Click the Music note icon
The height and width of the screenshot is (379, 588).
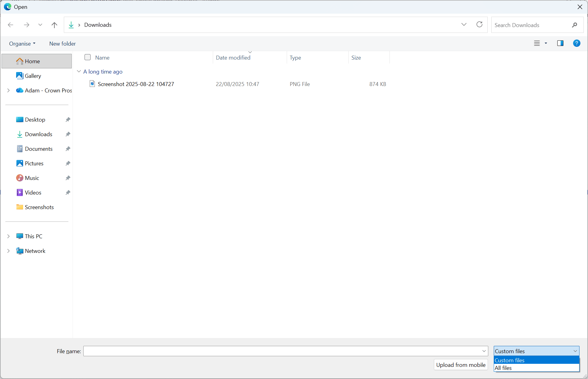[20, 178]
